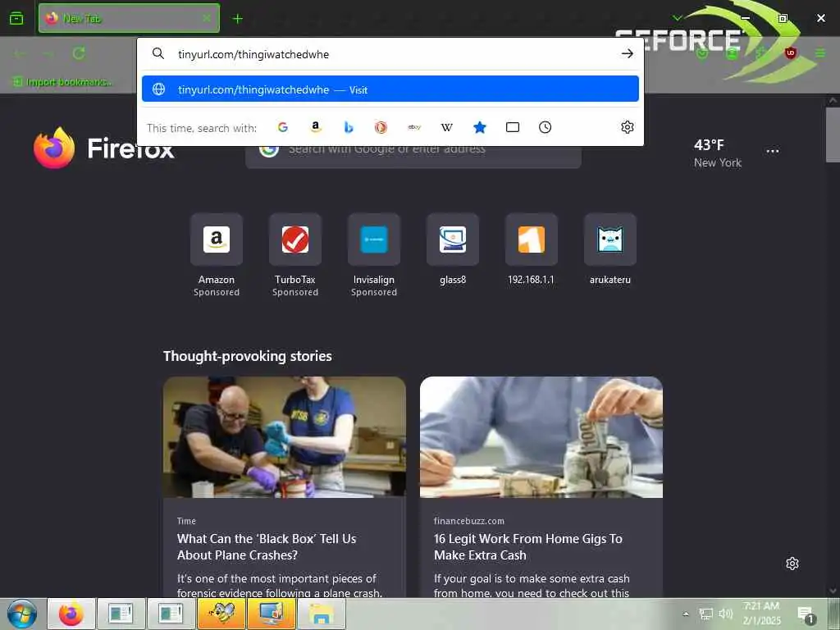Image resolution: width=840 pixels, height=630 pixels.
Task: Open search settings gear in the dropdown
Action: pyautogui.click(x=627, y=127)
